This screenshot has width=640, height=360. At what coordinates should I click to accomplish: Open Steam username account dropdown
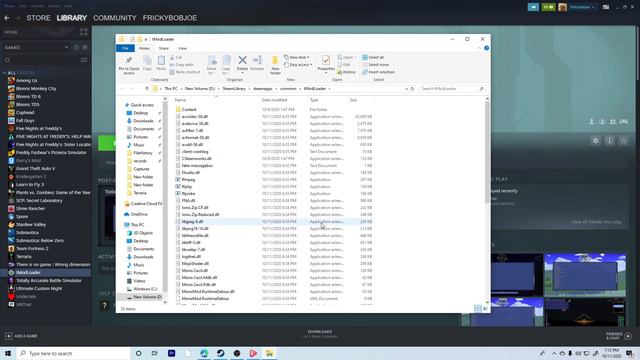pos(581,7)
